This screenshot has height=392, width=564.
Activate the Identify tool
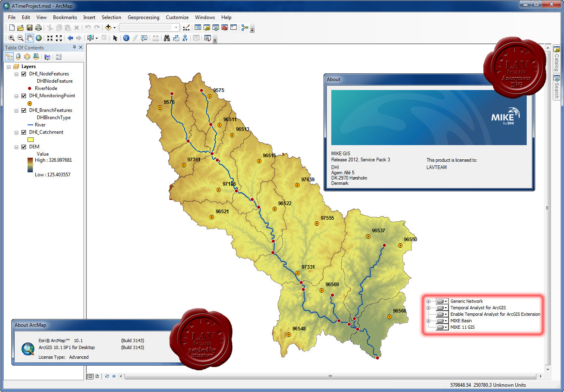126,38
